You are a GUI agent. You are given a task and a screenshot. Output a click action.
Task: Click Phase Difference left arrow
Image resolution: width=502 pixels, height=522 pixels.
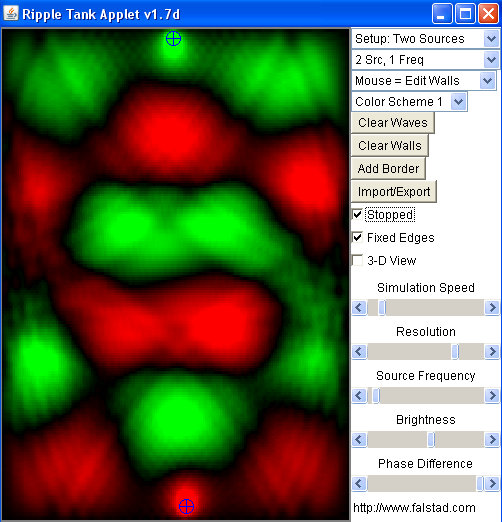click(x=359, y=483)
